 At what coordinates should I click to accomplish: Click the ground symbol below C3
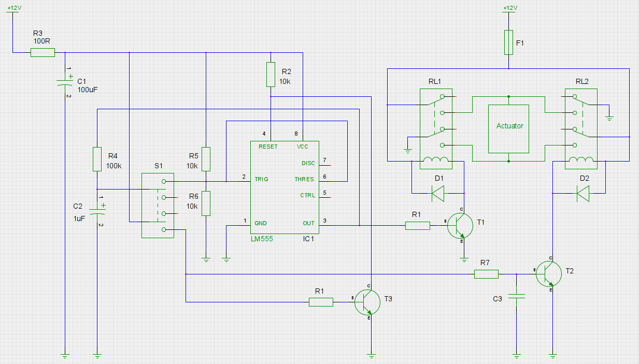click(x=517, y=356)
